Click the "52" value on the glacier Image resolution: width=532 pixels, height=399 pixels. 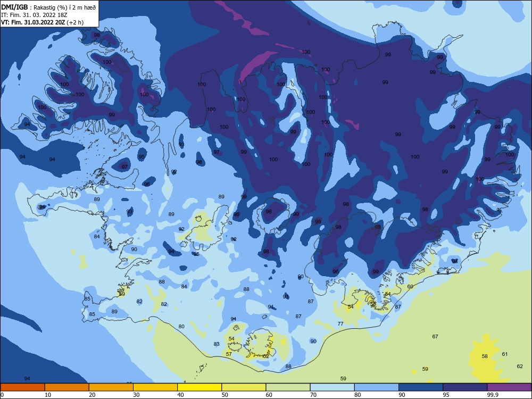pyautogui.click(x=266, y=356)
